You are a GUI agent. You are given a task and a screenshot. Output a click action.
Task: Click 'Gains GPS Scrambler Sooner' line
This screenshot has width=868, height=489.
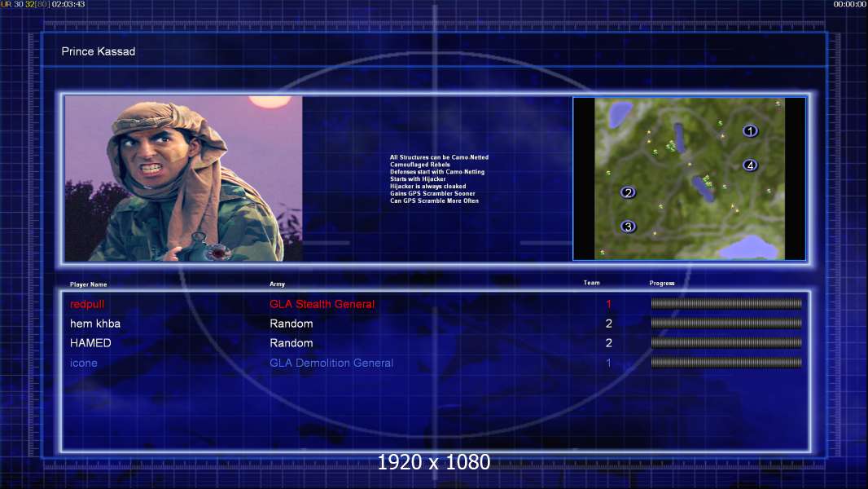tap(432, 193)
